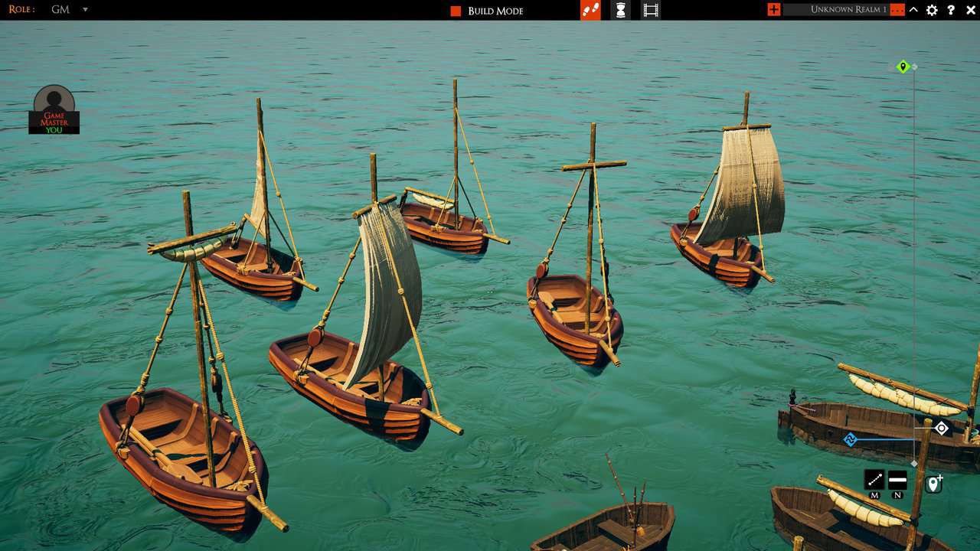980x551 pixels.
Task: Click the help question mark icon
Action: (x=949, y=10)
